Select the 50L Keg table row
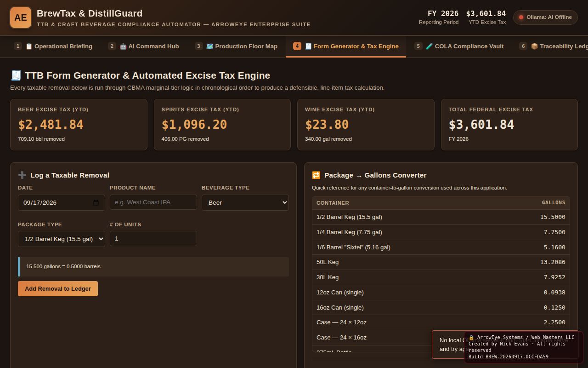Viewport: 588px width, 368px height. coord(441,262)
